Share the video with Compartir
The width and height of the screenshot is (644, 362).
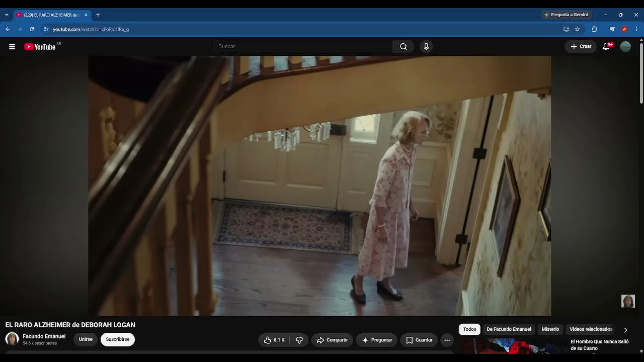coord(332,340)
